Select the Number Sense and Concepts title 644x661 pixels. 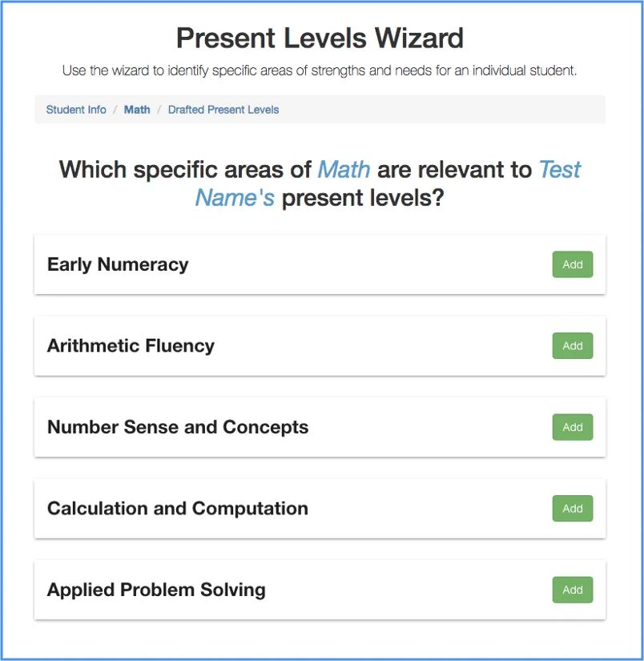coord(178,427)
